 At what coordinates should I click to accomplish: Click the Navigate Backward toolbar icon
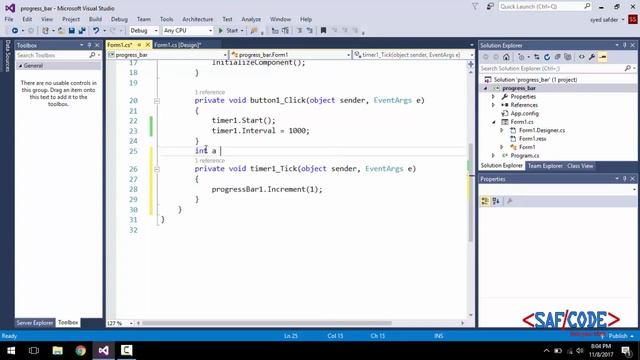(15, 31)
